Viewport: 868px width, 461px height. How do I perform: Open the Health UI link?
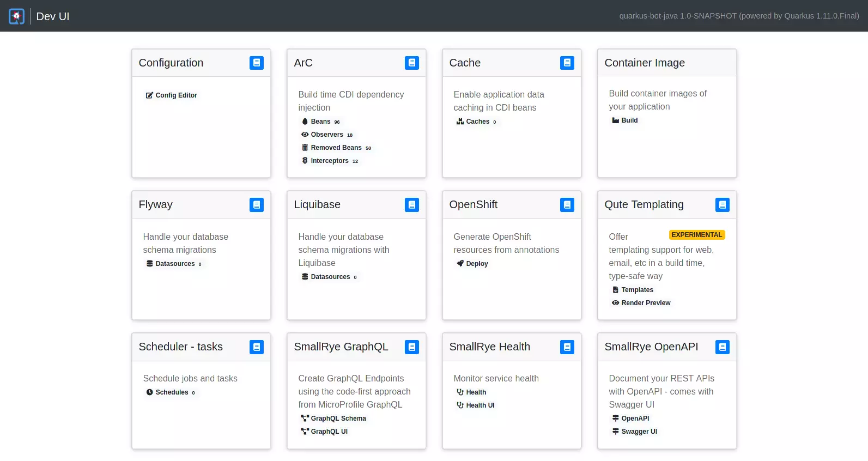(479, 405)
